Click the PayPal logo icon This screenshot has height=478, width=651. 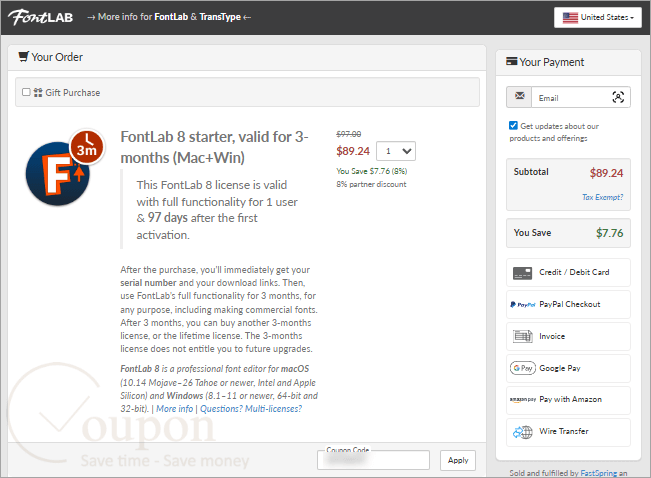(x=523, y=305)
